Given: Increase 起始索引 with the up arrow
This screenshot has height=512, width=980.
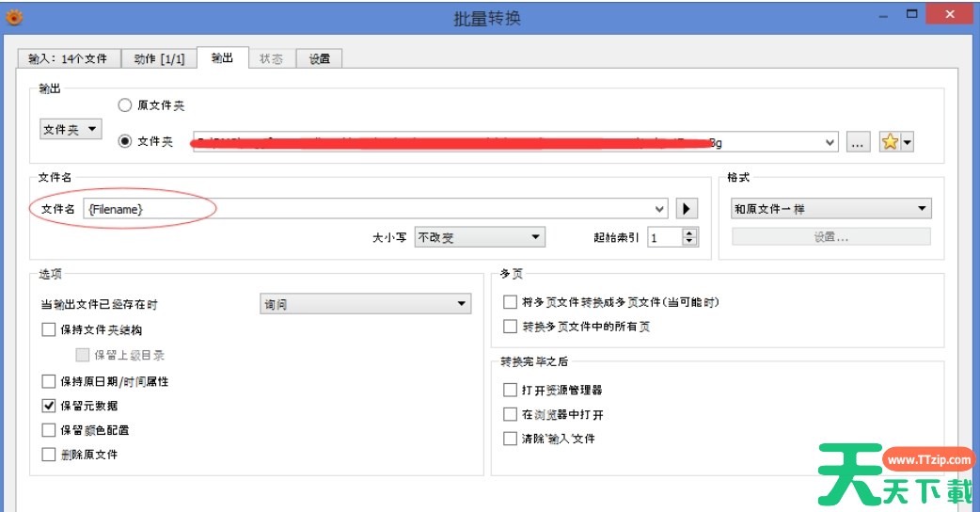Looking at the screenshot, I should [x=689, y=232].
